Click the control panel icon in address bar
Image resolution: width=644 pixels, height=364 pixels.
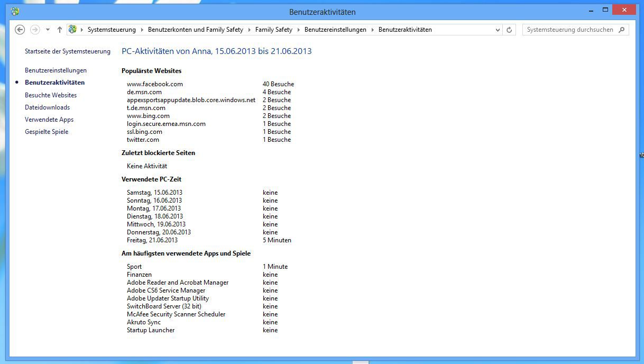(73, 30)
